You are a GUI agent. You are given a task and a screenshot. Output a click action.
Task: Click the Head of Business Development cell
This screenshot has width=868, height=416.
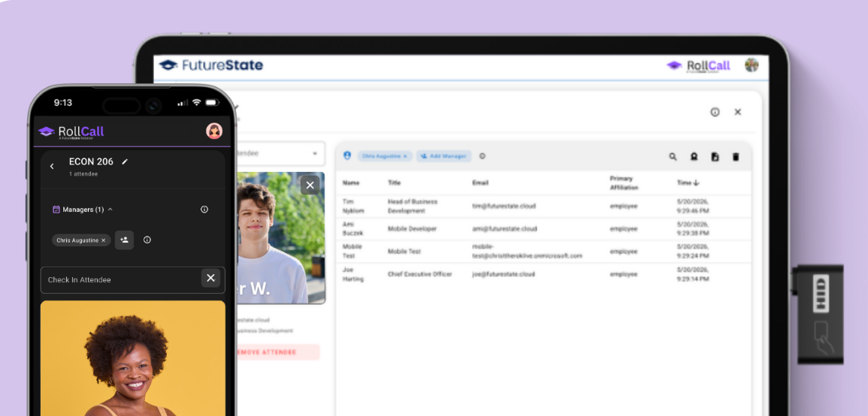tap(413, 206)
